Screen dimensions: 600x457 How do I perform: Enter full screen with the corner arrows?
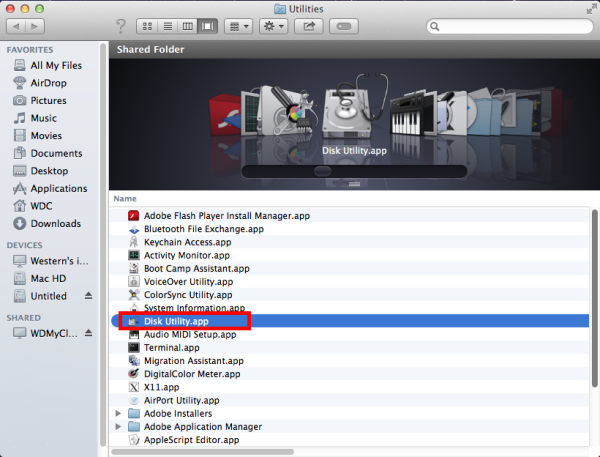click(591, 9)
